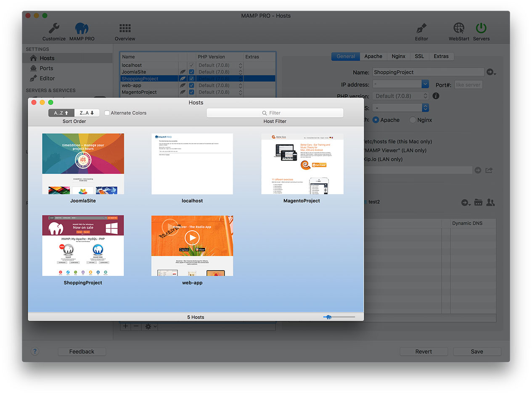
Task: Click the share icon beside the path field
Action: tap(489, 170)
